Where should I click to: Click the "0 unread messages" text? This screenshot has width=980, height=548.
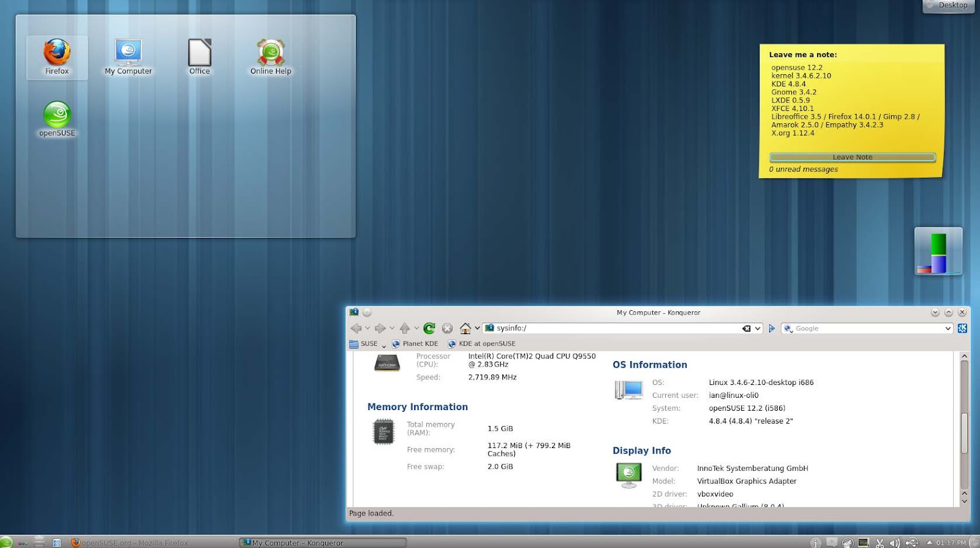pos(804,169)
